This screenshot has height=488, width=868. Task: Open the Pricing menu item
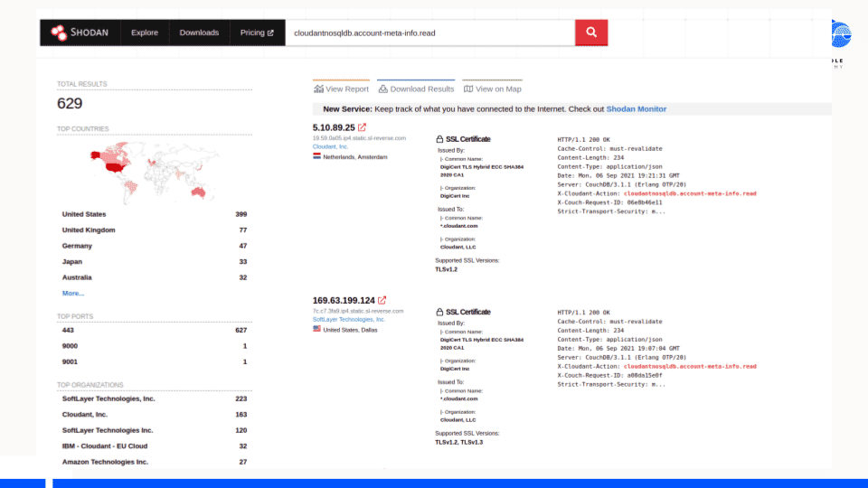click(257, 33)
